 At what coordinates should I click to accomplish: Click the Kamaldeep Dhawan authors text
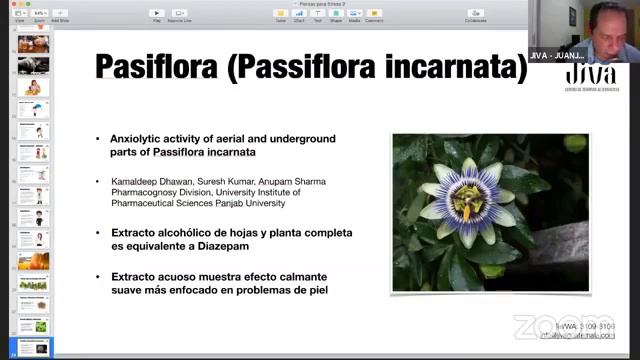coord(218,192)
